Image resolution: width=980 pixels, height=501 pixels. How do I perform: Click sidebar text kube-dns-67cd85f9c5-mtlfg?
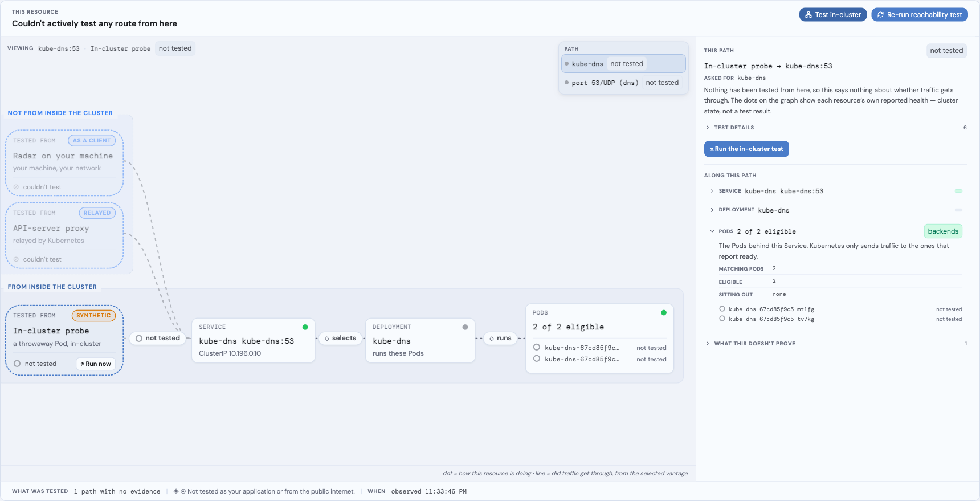[x=771, y=309]
